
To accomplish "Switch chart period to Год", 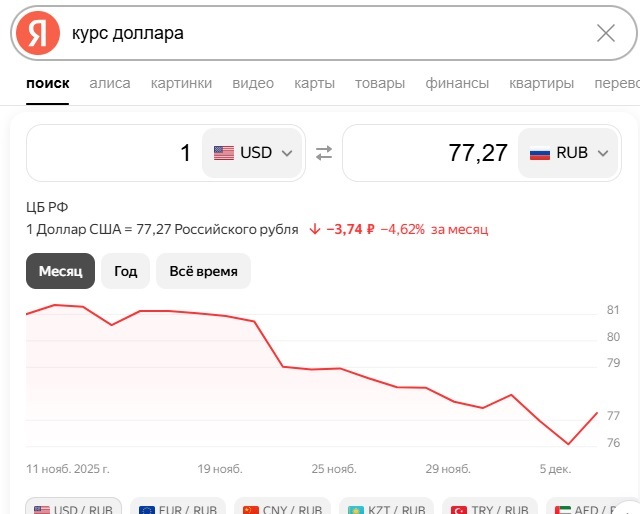I will pyautogui.click(x=125, y=271).
